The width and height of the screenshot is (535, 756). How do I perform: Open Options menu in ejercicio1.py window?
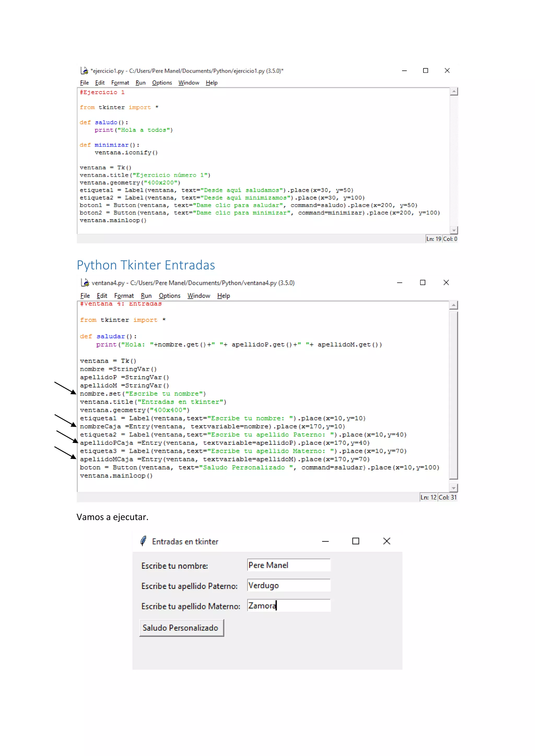[162, 83]
